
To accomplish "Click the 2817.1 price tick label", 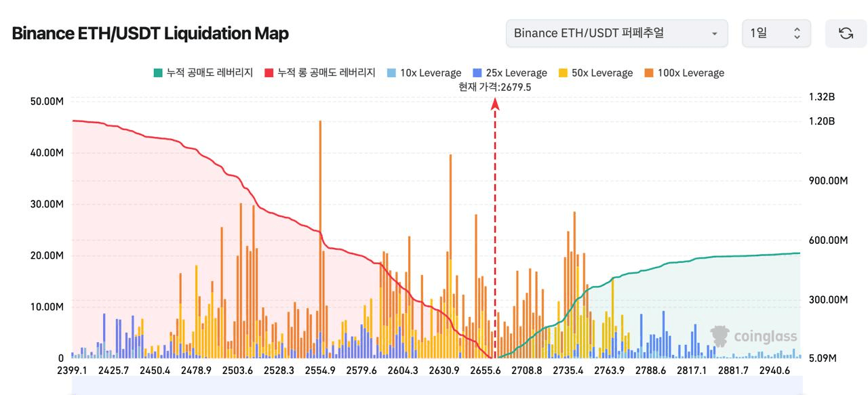I will [692, 370].
